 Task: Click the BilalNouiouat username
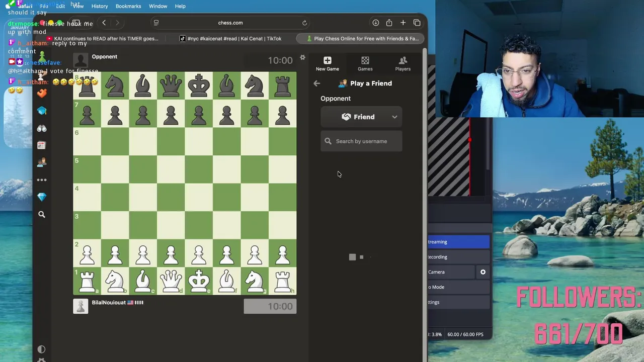pos(109,302)
